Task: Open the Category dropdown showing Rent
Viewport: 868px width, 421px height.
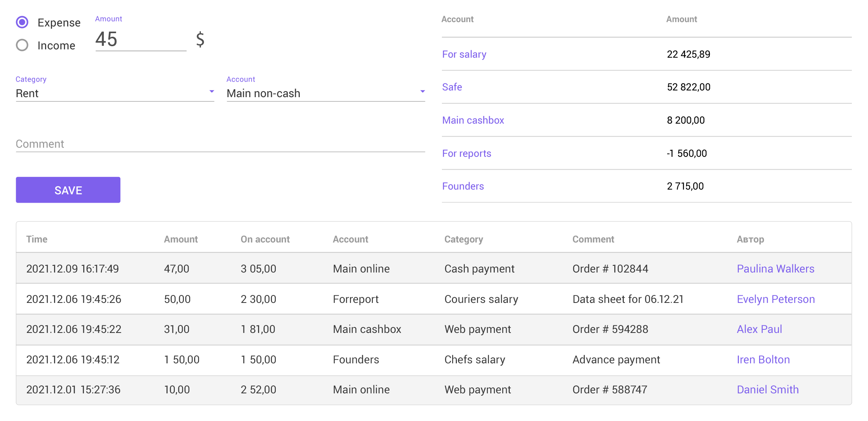Action: click(114, 93)
